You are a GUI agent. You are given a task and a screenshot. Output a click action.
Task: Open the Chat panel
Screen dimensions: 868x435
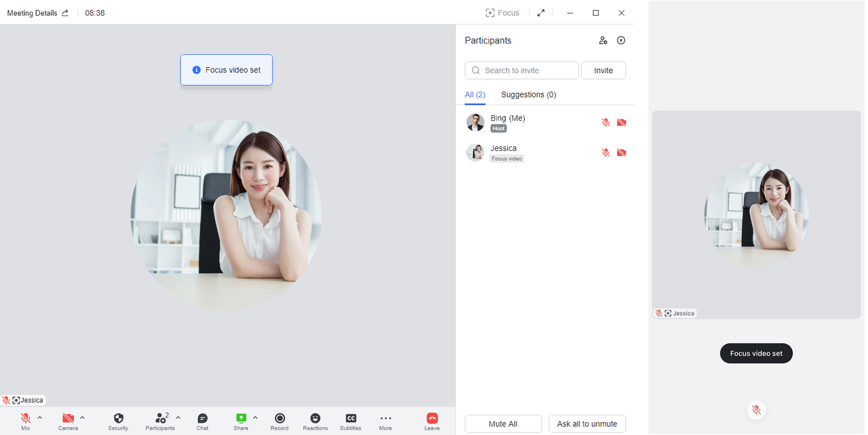(x=202, y=420)
